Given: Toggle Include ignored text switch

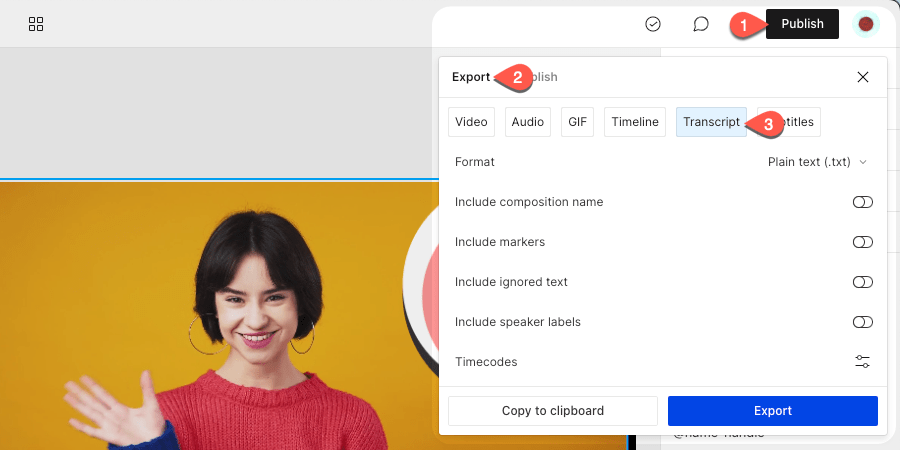Looking at the screenshot, I should click(x=862, y=282).
